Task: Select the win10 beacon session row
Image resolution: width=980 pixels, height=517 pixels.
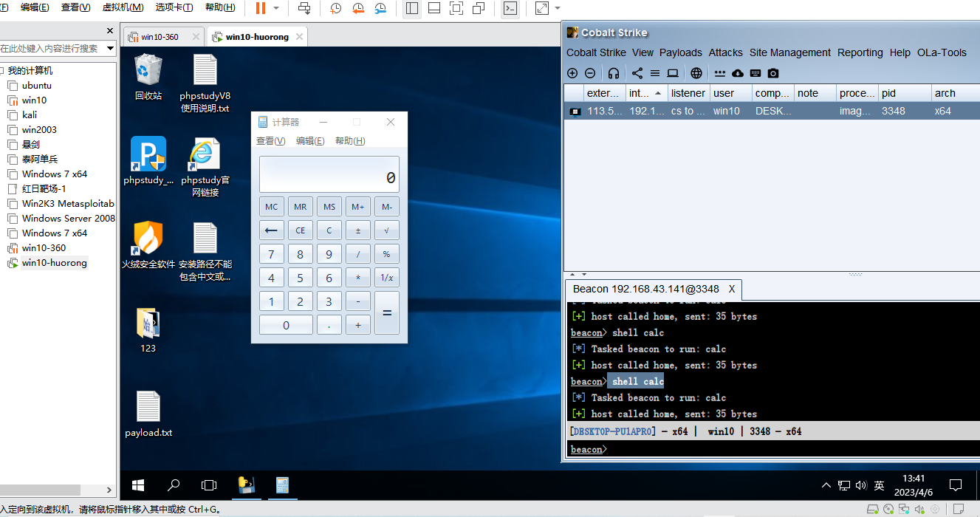Action: [772, 111]
